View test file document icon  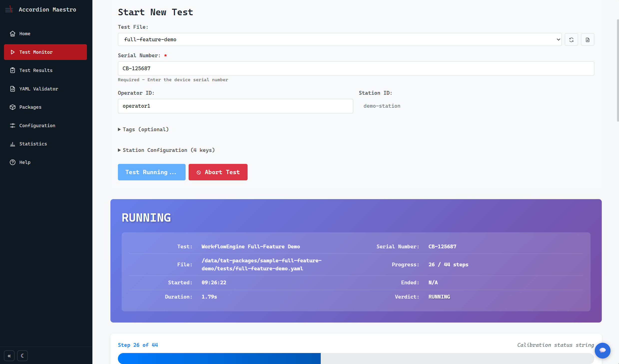point(588,39)
